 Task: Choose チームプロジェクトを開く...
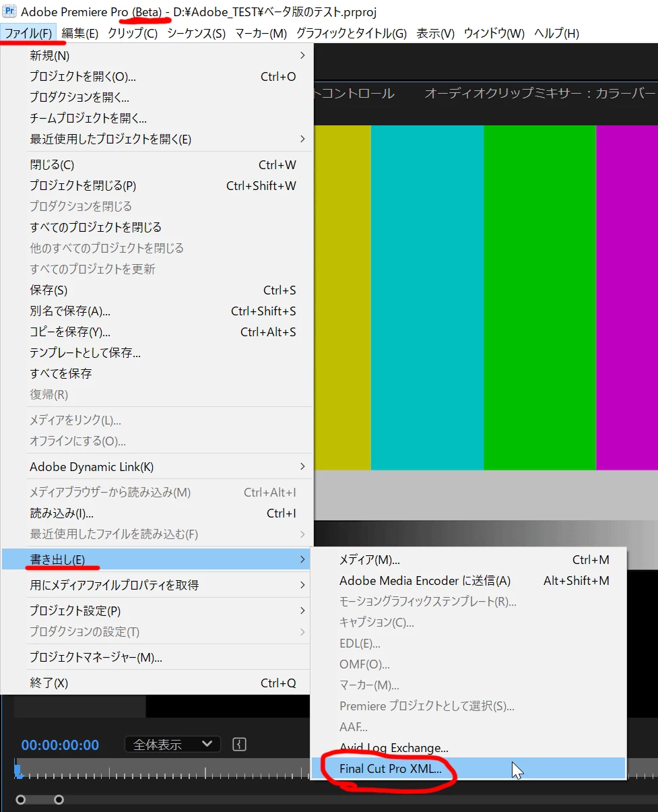coord(156,118)
